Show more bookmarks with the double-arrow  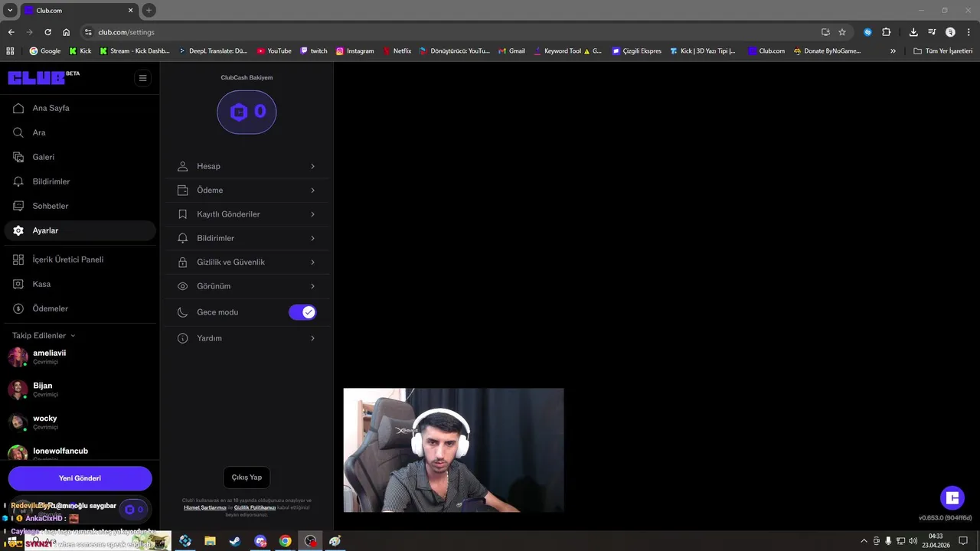point(893,51)
